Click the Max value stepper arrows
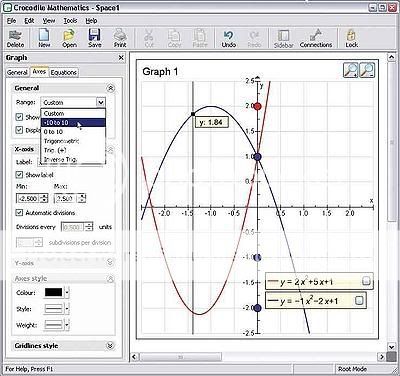This screenshot has height=376, width=400. [x=82, y=199]
